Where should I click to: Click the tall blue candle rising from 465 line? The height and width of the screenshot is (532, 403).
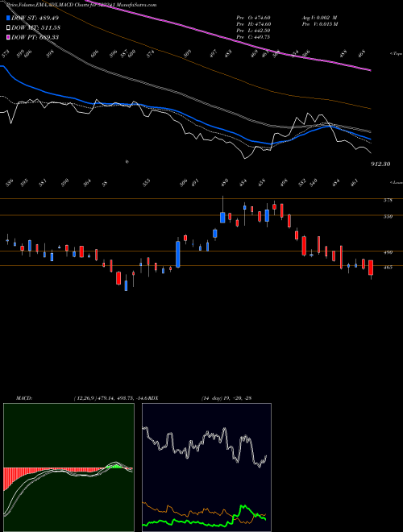[x=178, y=254]
